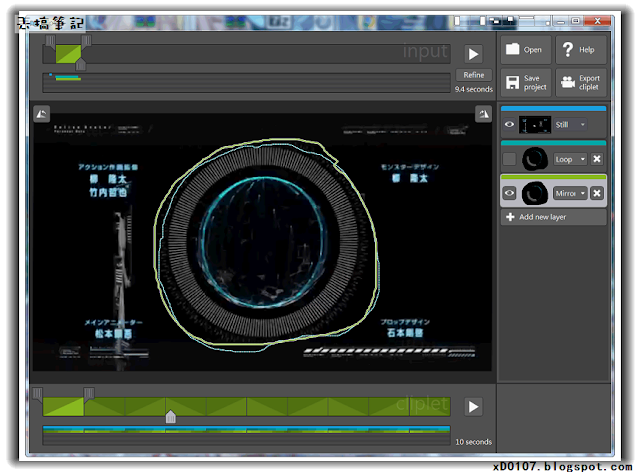The width and height of the screenshot is (640, 472).
Task: Delete the Loop layer
Action: 597,159
